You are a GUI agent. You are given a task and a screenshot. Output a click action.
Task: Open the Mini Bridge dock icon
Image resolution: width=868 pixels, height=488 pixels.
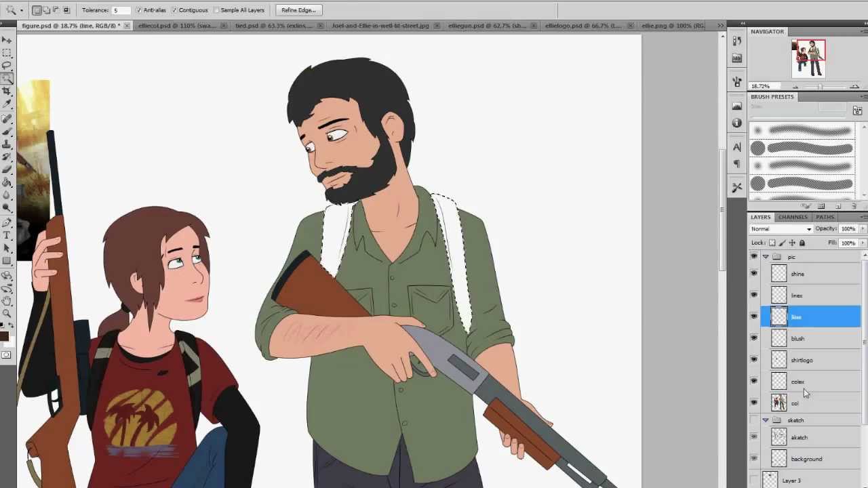pyautogui.click(x=737, y=59)
